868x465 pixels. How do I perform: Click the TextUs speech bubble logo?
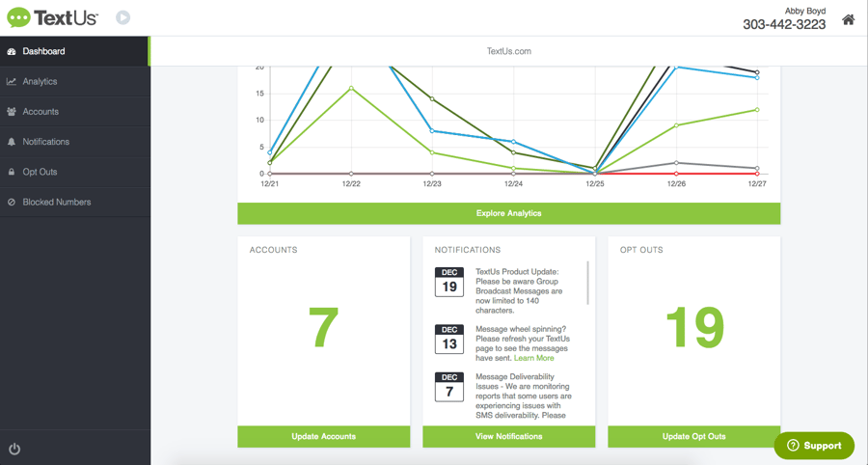point(19,17)
